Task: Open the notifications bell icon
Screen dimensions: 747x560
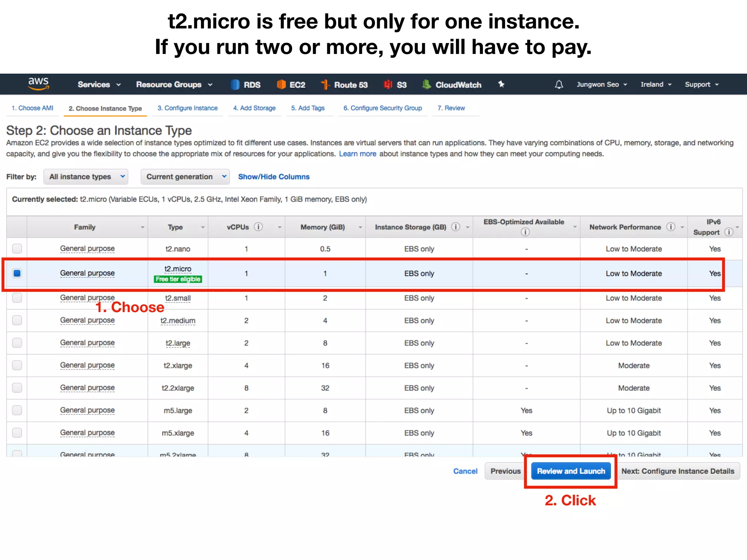Action: click(559, 85)
